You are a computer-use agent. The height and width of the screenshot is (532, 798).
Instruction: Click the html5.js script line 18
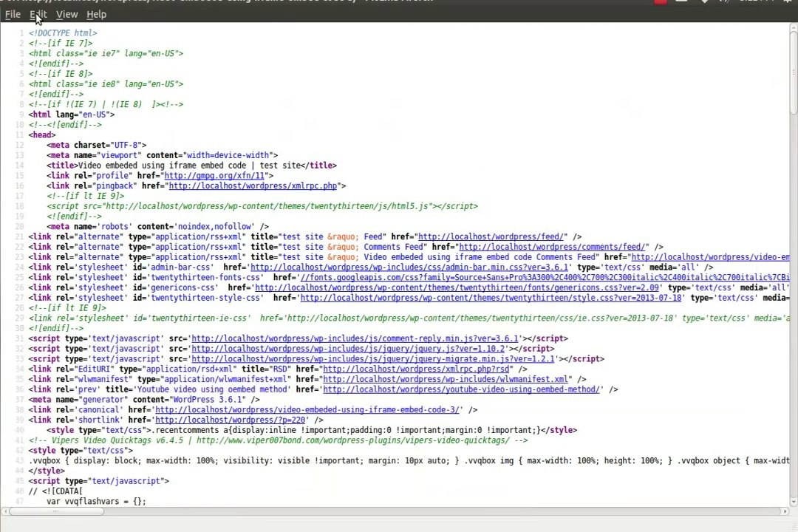(262, 206)
